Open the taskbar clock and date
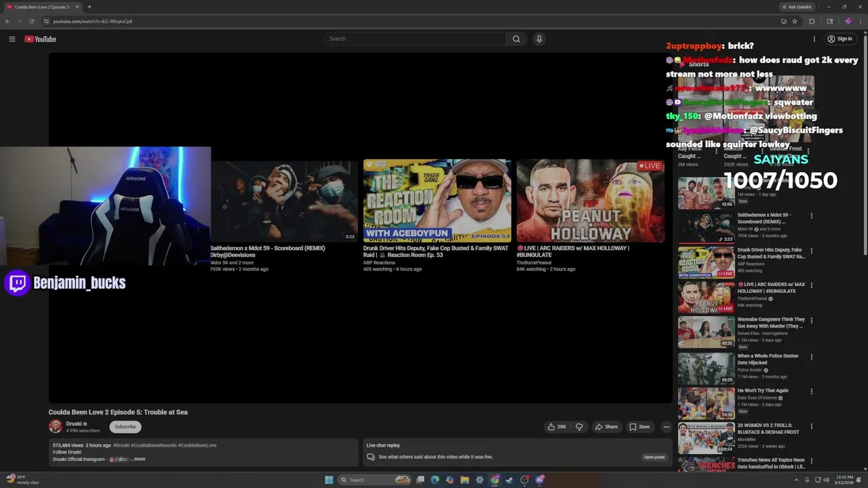Screen dimensions: 868x488 tap(845, 480)
